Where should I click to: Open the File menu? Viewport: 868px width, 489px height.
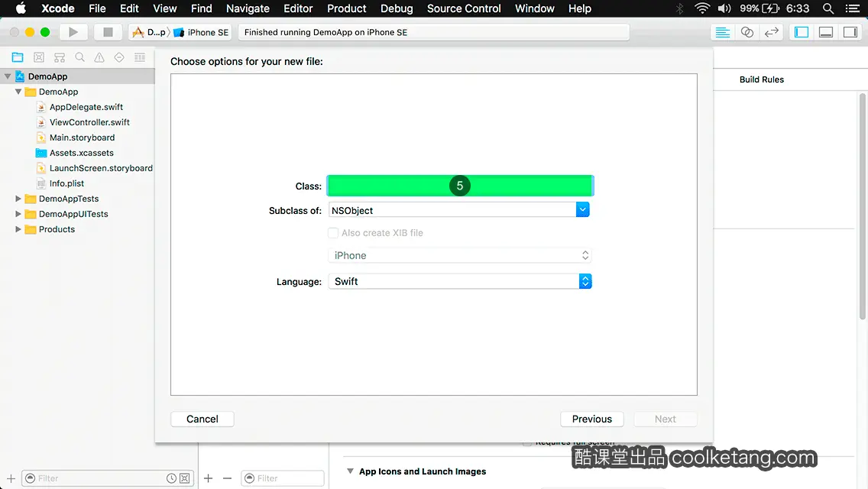[97, 8]
